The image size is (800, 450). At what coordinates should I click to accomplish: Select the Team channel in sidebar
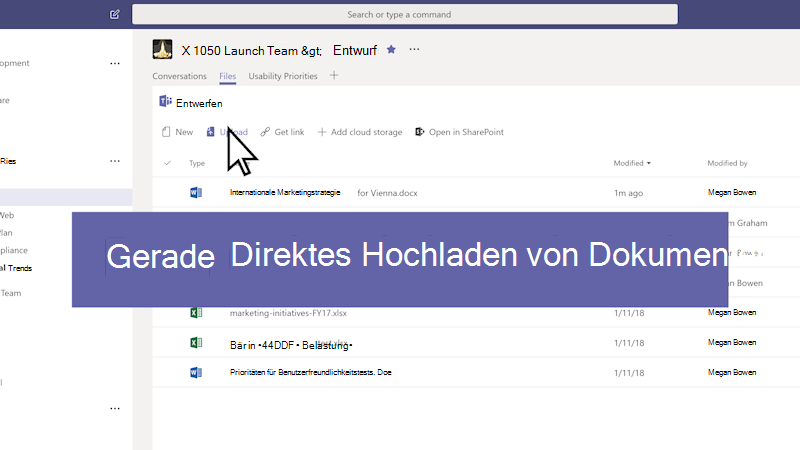(x=11, y=293)
